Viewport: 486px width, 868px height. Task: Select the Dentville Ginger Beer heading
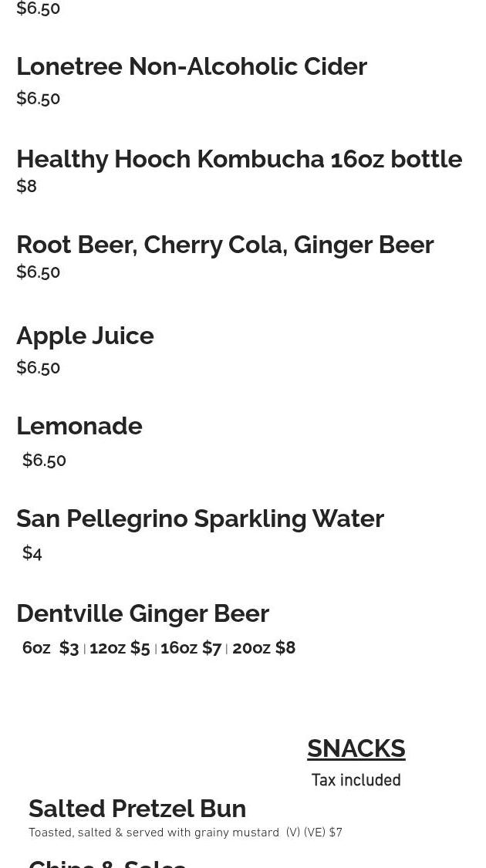tap(143, 613)
